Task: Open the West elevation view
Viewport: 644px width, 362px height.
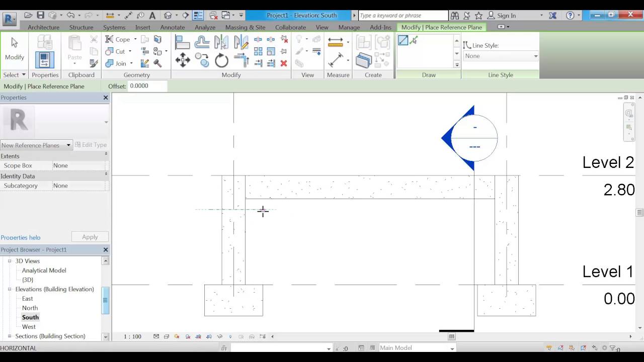Action: pos(29,327)
